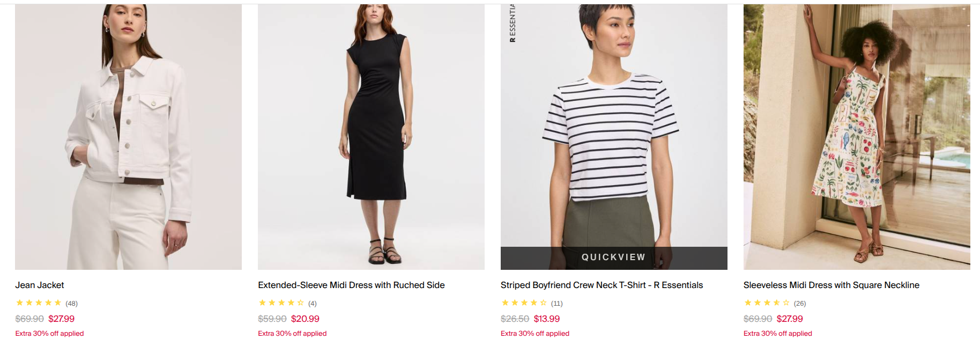Click the $13.99 sale price on the T-Shirt

(x=547, y=318)
